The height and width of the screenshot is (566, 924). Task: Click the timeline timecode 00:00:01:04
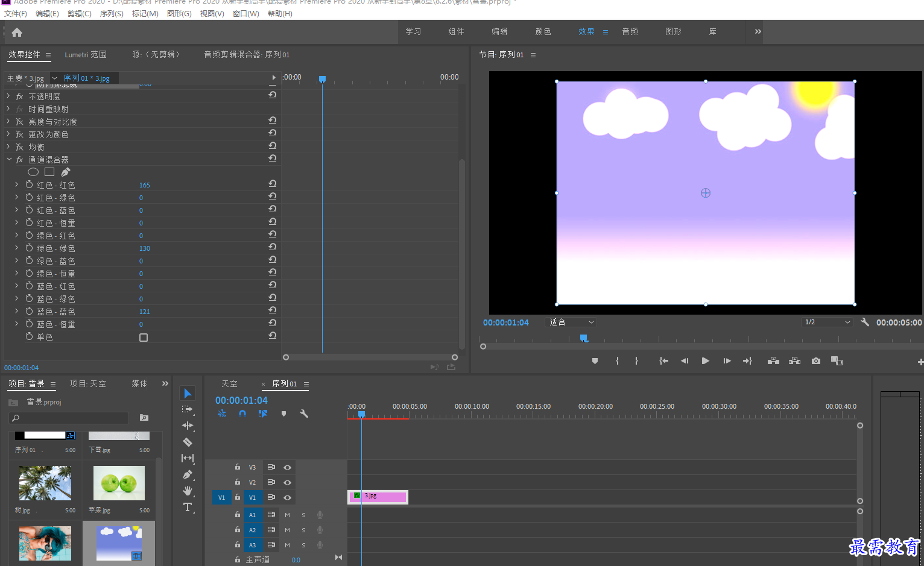pyautogui.click(x=241, y=400)
